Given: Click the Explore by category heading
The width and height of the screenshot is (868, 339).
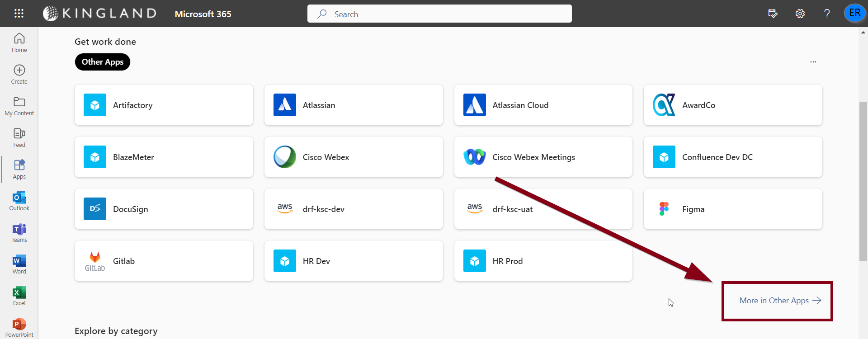Looking at the screenshot, I should [116, 331].
